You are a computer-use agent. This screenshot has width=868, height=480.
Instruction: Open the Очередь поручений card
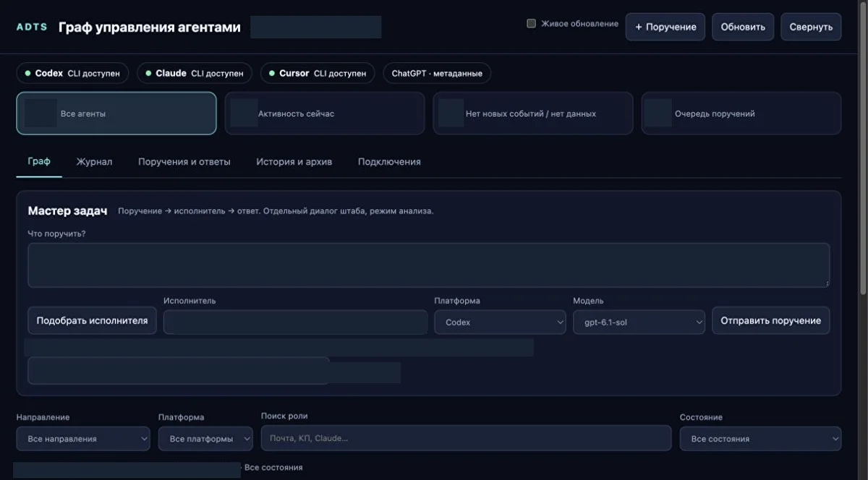[741, 113]
